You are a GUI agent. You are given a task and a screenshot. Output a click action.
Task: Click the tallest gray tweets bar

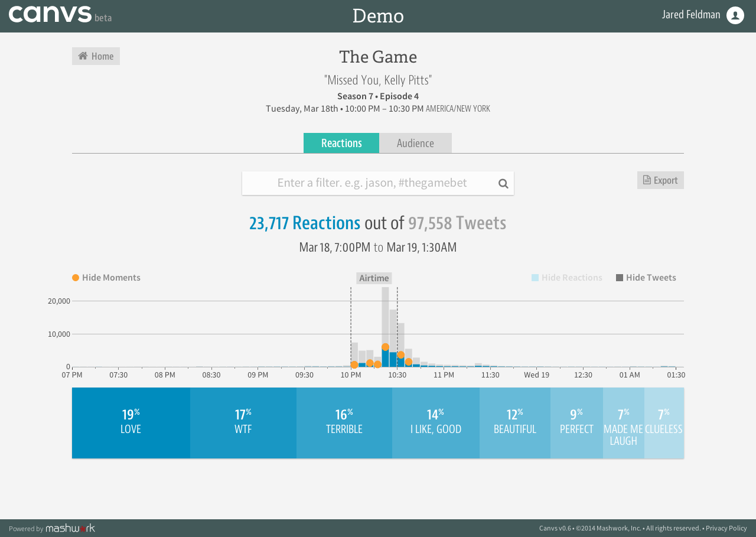tap(385, 315)
